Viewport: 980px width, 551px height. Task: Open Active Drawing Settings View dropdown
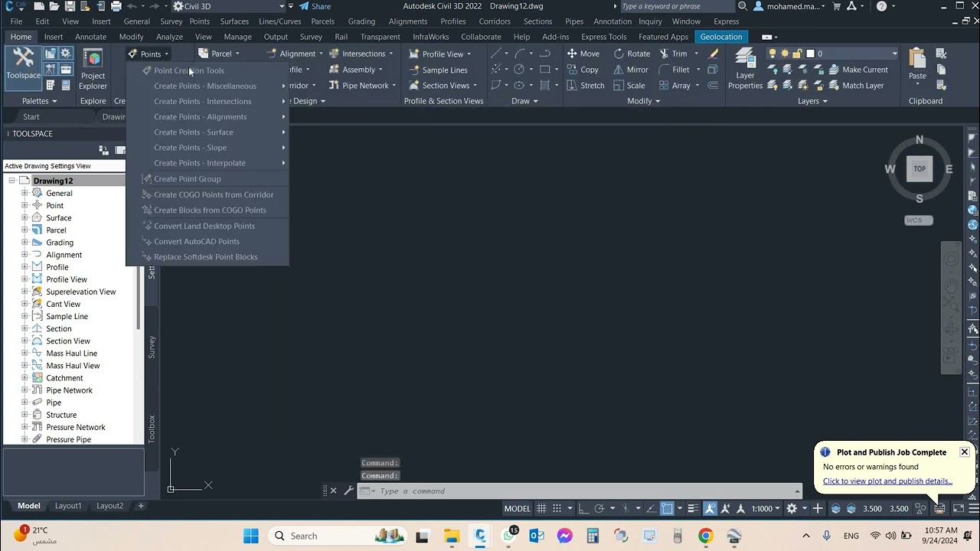coord(64,165)
